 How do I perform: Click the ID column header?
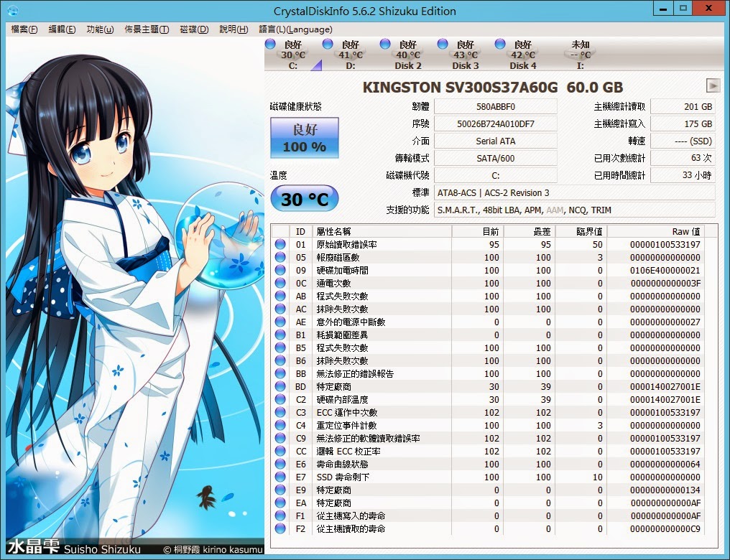click(301, 231)
